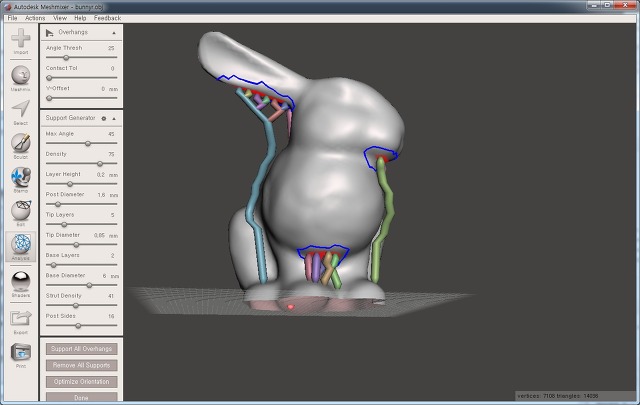This screenshot has width=640, height=405.
Task: Click the Post Sides value 16
Action: point(111,316)
